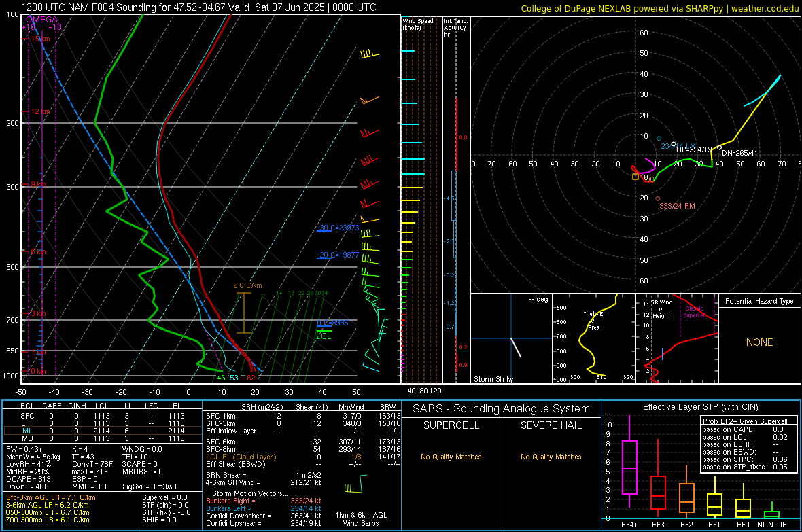Image resolution: width=802 pixels, height=532 pixels.
Task: Click the SigSvr = 0 m3/s3 value
Action: click(x=150, y=486)
